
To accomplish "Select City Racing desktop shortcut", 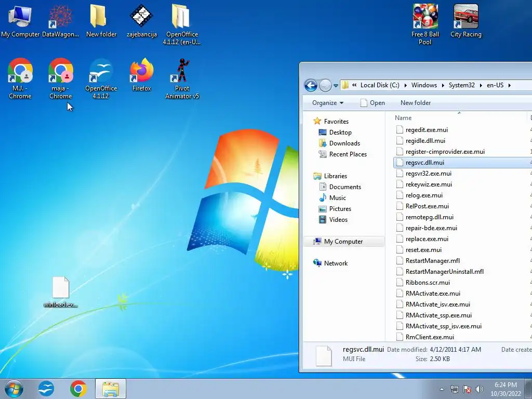I will pos(466,21).
